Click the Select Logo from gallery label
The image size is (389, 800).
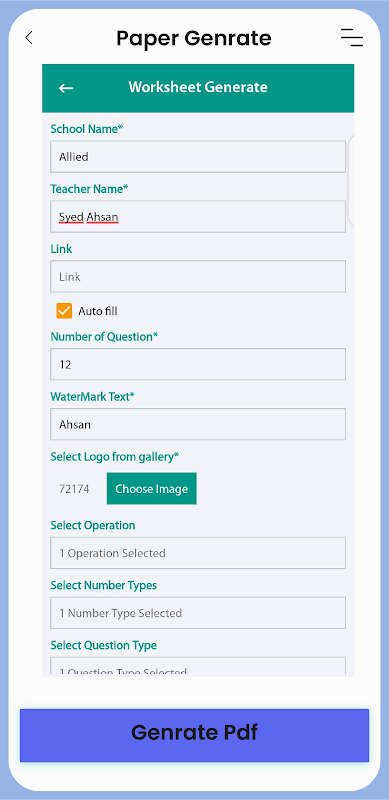[x=115, y=457]
